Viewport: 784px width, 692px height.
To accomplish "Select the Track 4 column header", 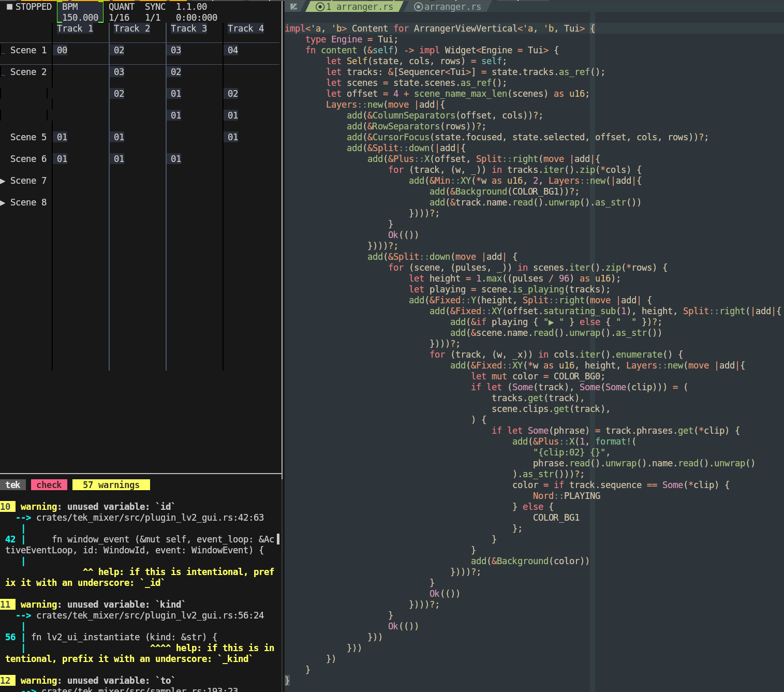I will (x=246, y=28).
